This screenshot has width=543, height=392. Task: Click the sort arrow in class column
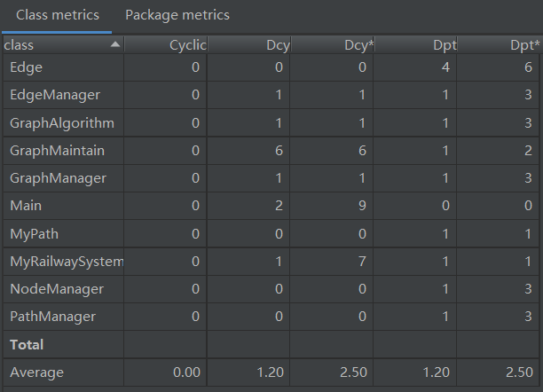point(115,44)
